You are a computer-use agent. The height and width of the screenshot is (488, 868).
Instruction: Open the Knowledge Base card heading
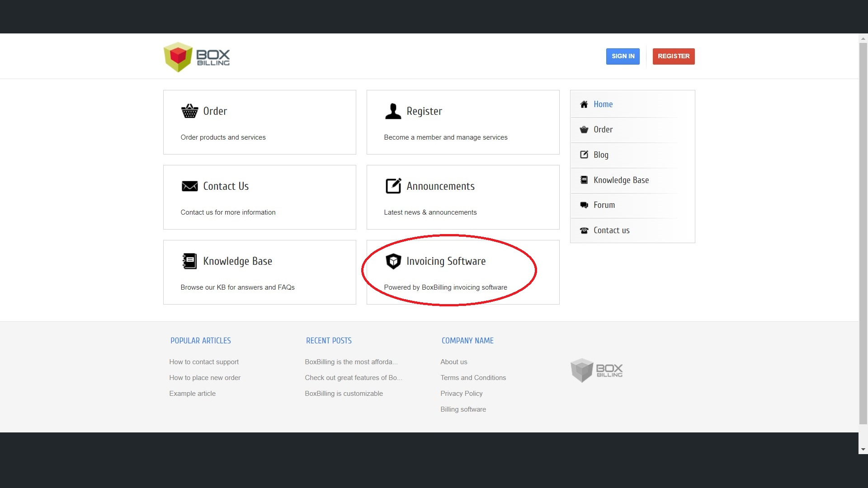tap(237, 261)
